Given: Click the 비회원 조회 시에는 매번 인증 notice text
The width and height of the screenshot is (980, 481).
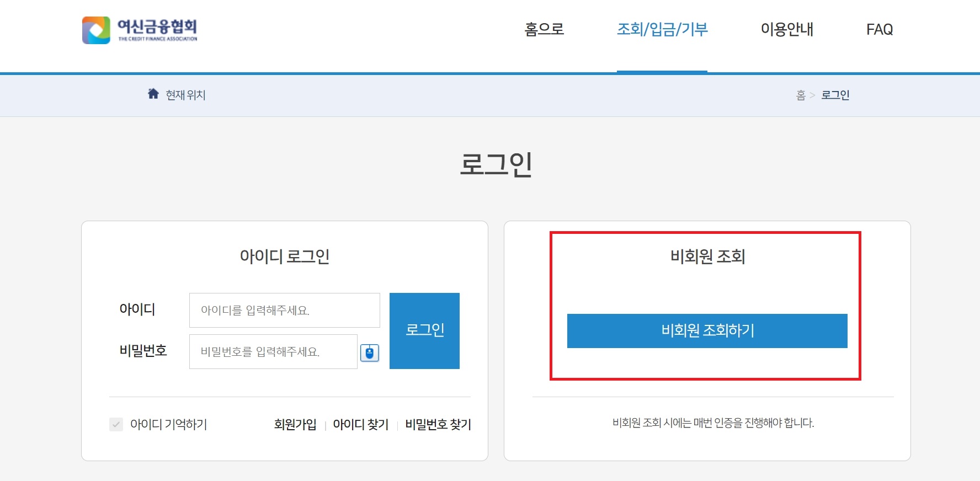Looking at the screenshot, I should [x=713, y=423].
